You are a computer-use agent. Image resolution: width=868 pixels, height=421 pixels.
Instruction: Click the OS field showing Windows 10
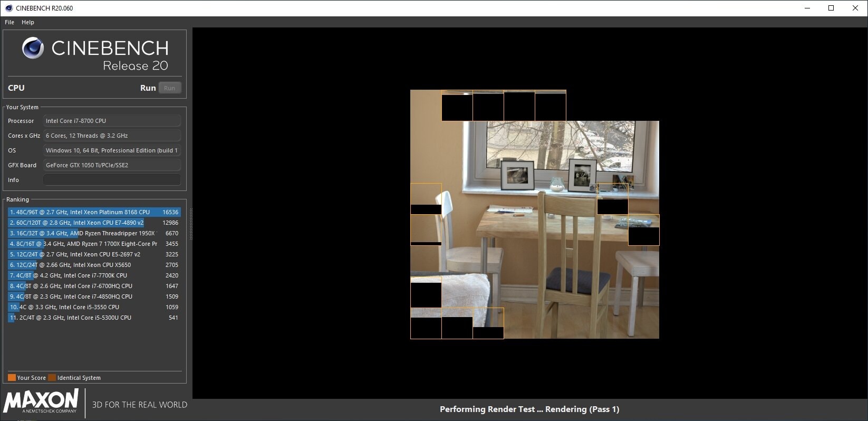[x=112, y=150]
